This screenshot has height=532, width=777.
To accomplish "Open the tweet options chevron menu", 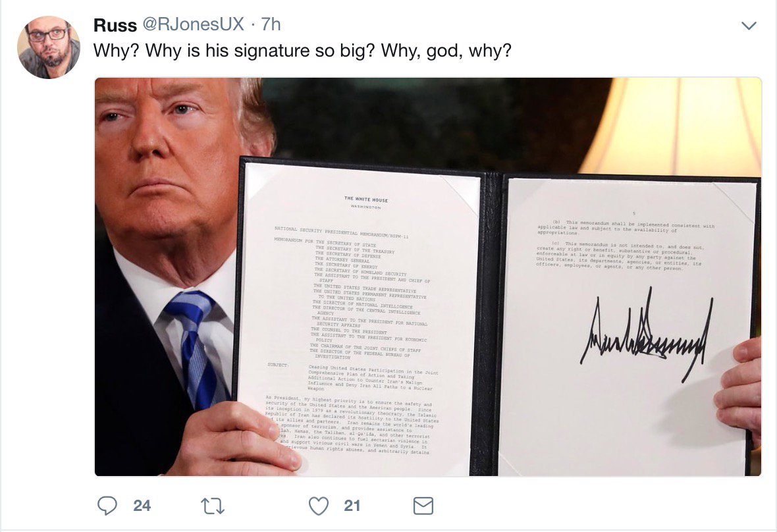I will [x=749, y=25].
